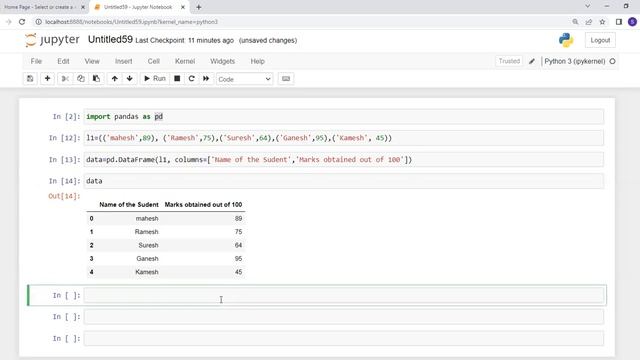Open the Insert menu
This screenshot has height=360, width=640.
(x=124, y=61)
